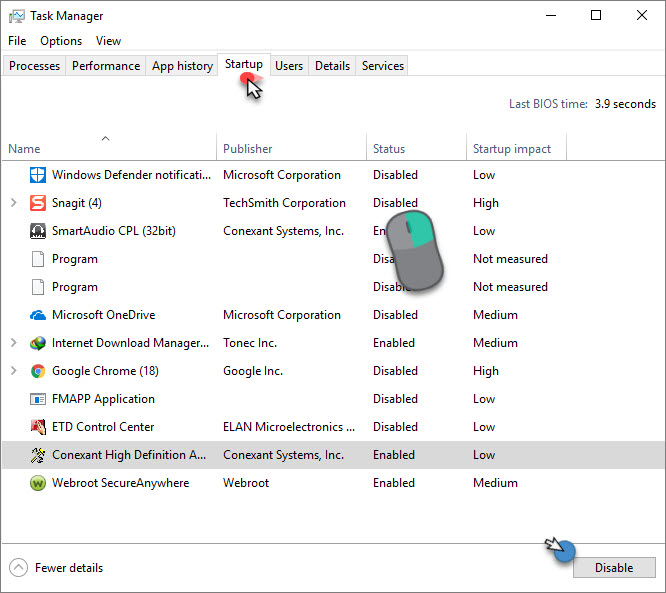Click the SmartAudio CPL headphones icon
666x593 pixels.
click(38, 231)
